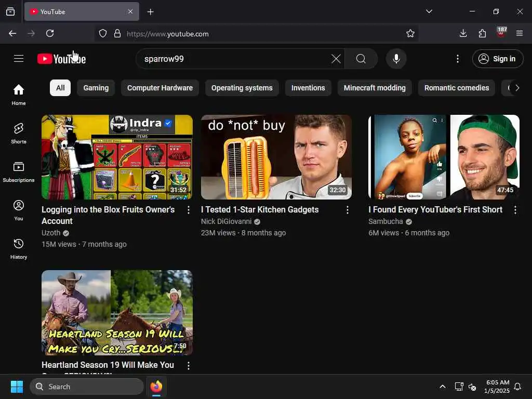Open the YouTube guide hamburger menu
532x399 pixels.
(19, 59)
